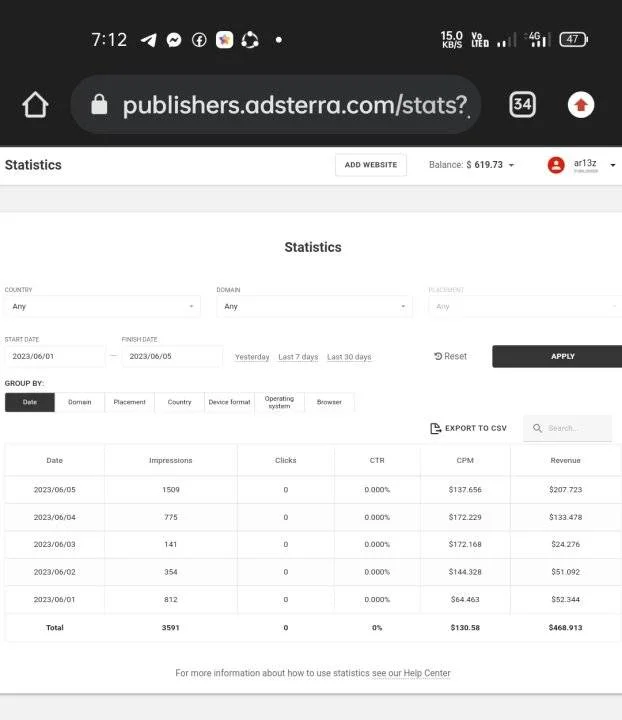This screenshot has height=720, width=622.
Task: Sort by the Revenue column header
Action: click(566, 460)
